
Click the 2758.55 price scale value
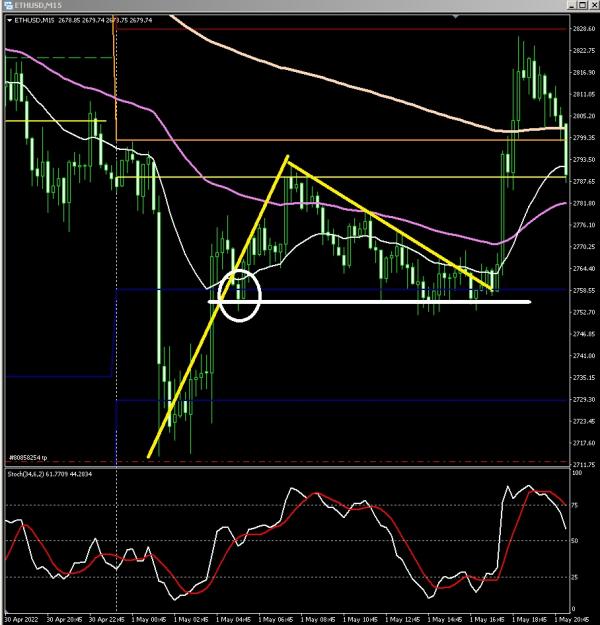pos(584,291)
